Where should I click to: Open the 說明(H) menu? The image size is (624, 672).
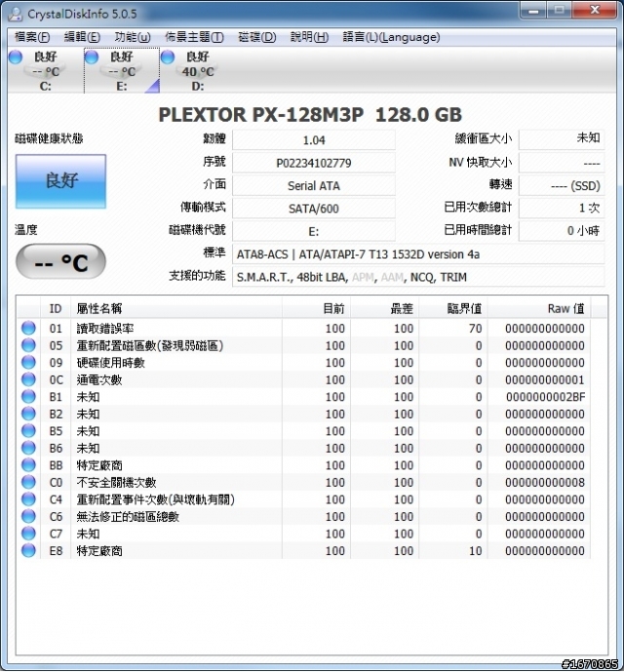[309, 37]
